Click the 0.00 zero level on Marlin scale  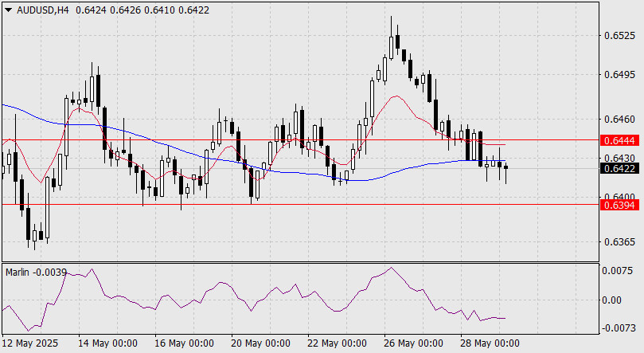click(x=611, y=300)
